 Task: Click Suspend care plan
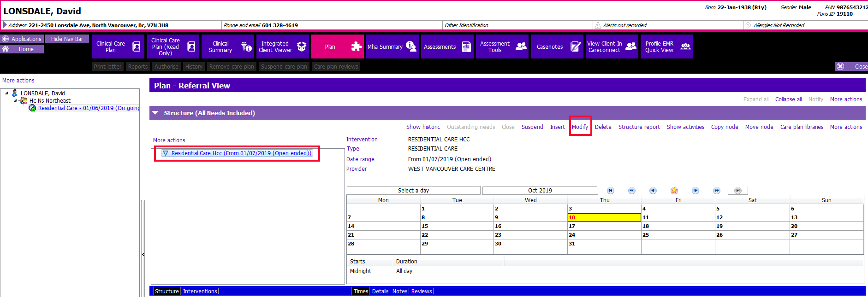point(284,67)
